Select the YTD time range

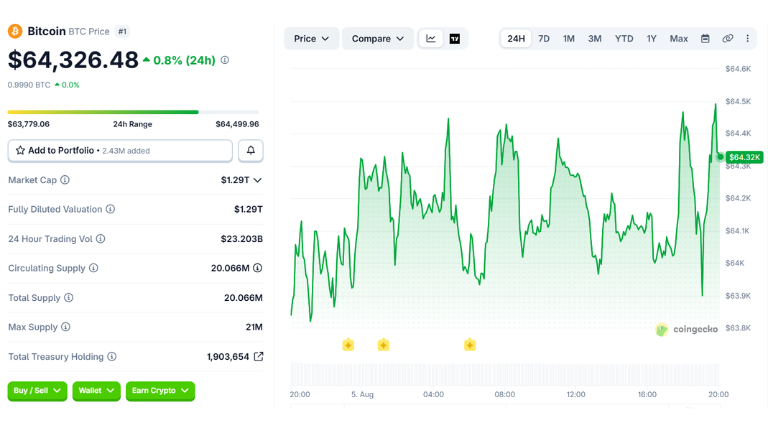[624, 39]
